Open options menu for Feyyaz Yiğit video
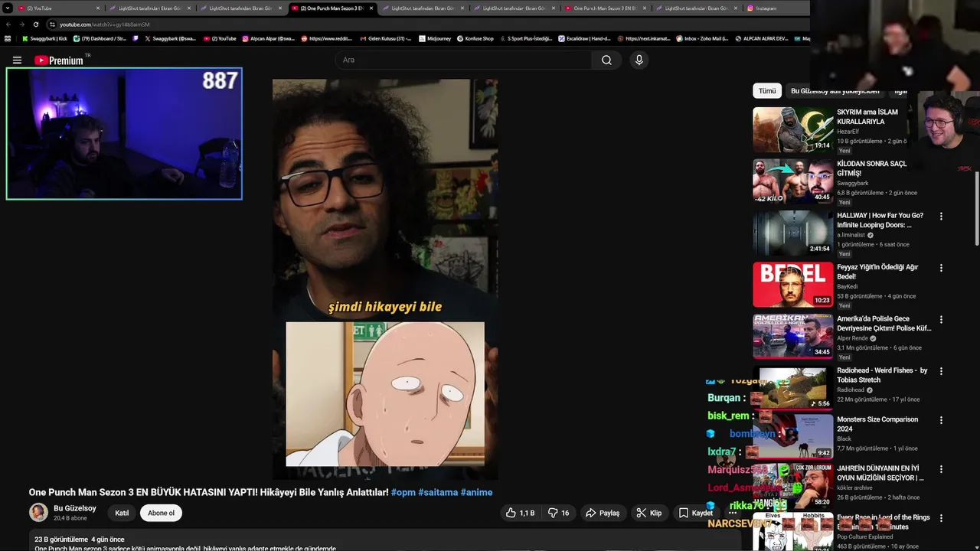The image size is (980, 551). (941, 268)
